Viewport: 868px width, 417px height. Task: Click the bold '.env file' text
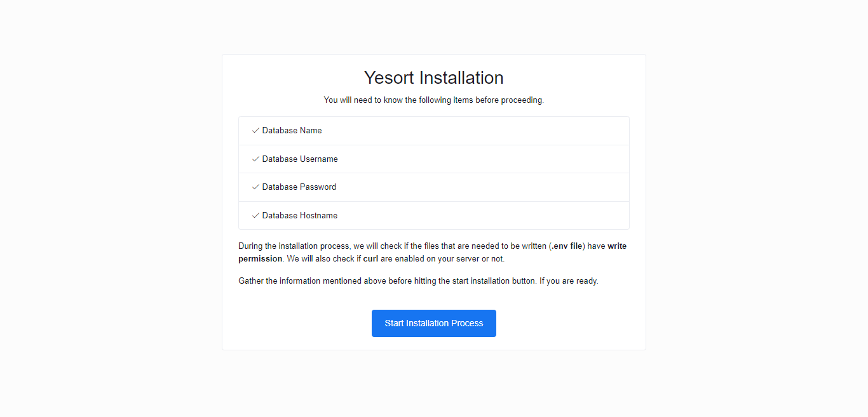[x=566, y=246]
